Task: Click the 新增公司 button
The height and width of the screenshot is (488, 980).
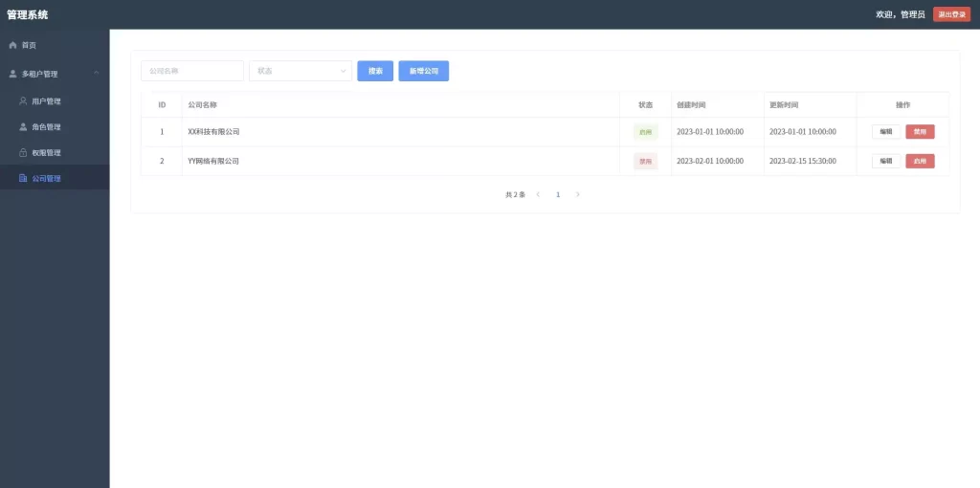Action: click(x=423, y=71)
